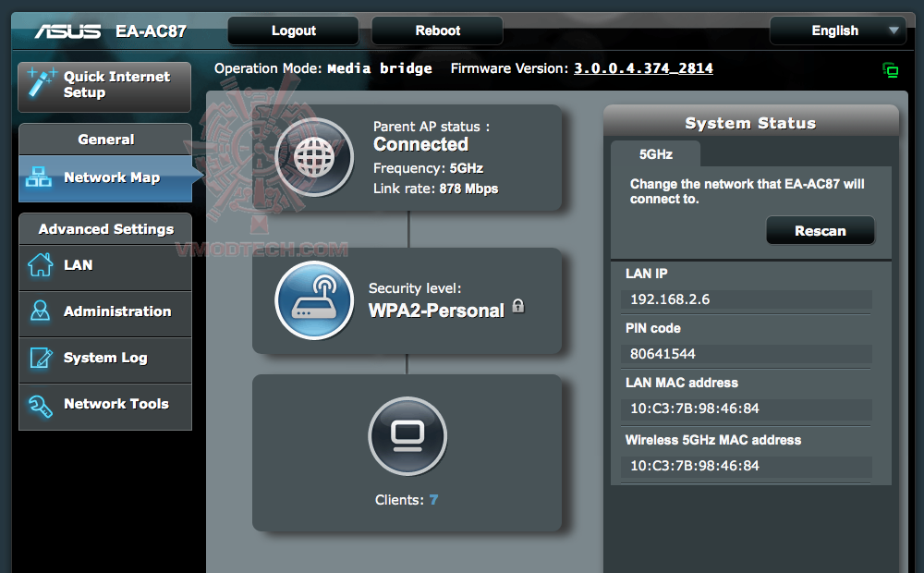Click the blue router security icon
Screen dimensions: 924x573
point(314,300)
